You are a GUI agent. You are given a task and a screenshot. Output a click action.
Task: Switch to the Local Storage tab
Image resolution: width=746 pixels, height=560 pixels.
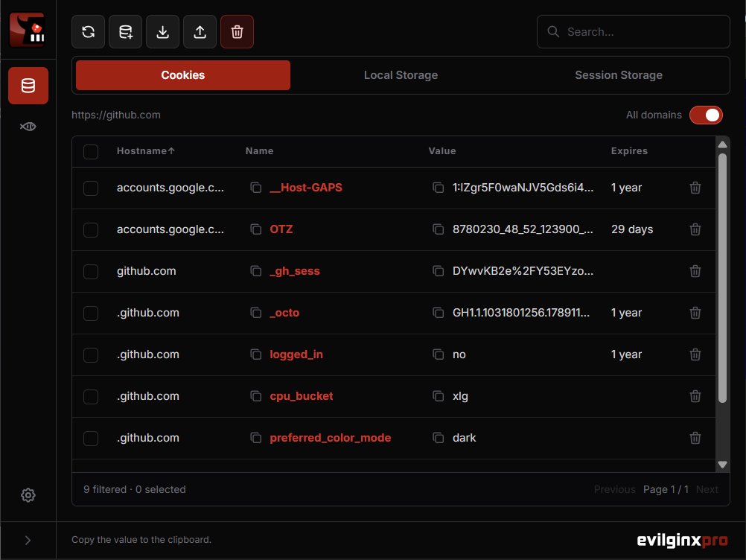[401, 75]
